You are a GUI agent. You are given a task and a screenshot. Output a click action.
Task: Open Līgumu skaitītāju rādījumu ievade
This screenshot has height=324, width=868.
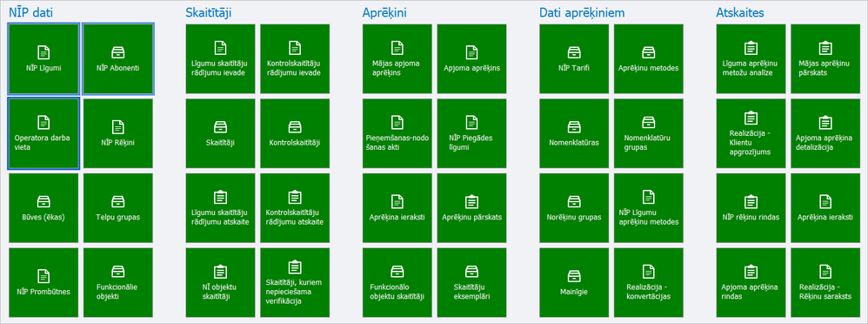[x=220, y=59]
